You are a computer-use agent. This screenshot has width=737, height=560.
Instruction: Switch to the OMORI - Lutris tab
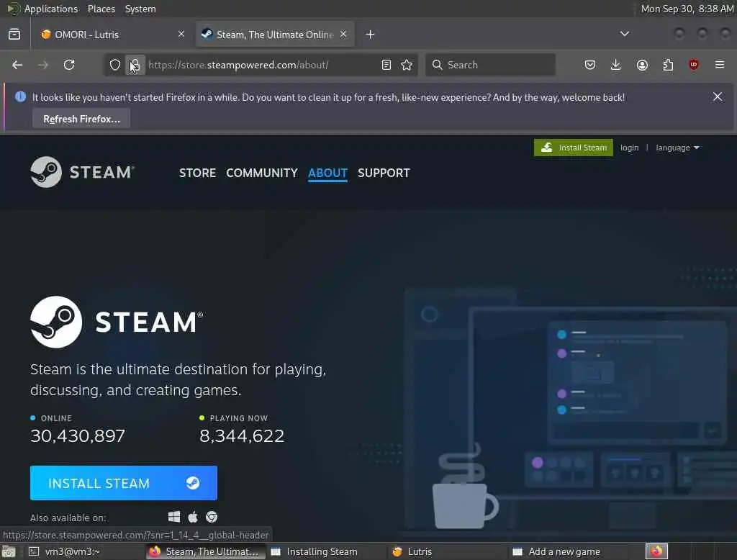(x=113, y=35)
